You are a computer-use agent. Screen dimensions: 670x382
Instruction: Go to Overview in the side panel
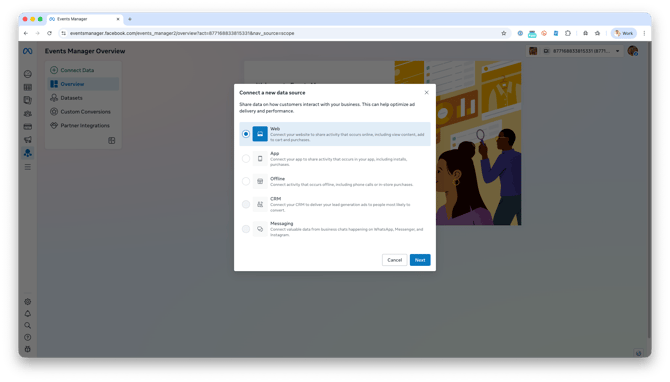pyautogui.click(x=84, y=84)
